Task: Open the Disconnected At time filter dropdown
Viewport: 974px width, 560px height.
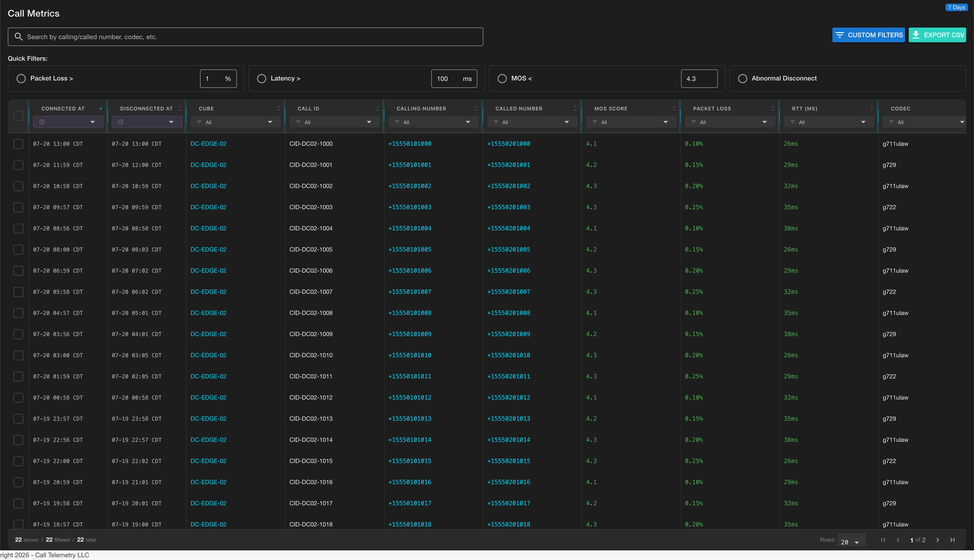Action: [x=147, y=122]
